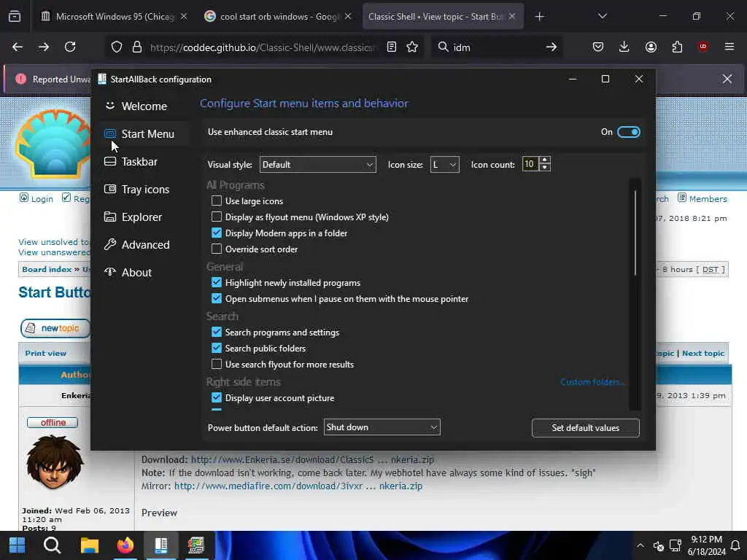Toggle the enhanced classic start menu switch

tap(628, 132)
